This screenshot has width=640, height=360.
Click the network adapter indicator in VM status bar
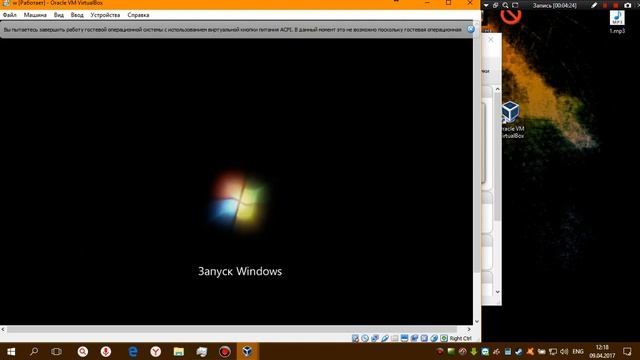[375, 338]
